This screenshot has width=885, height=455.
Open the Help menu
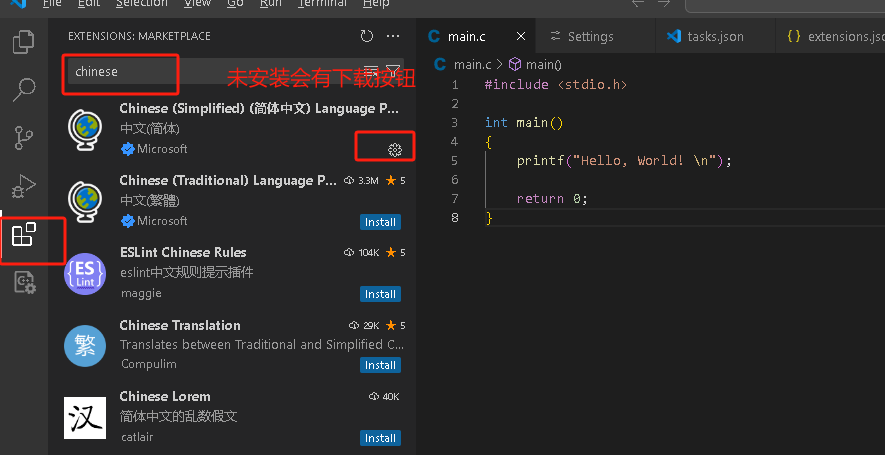pos(376,3)
